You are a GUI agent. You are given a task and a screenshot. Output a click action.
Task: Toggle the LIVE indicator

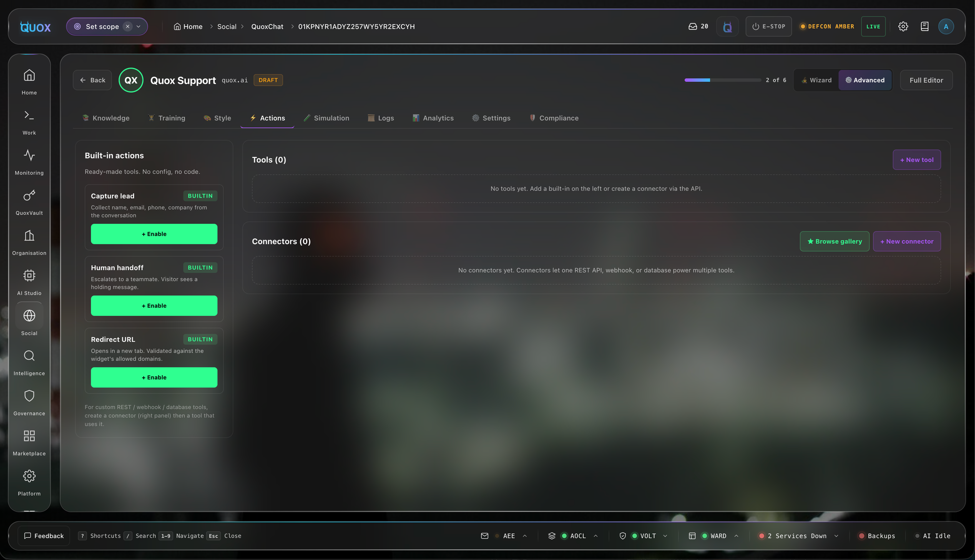873,26
